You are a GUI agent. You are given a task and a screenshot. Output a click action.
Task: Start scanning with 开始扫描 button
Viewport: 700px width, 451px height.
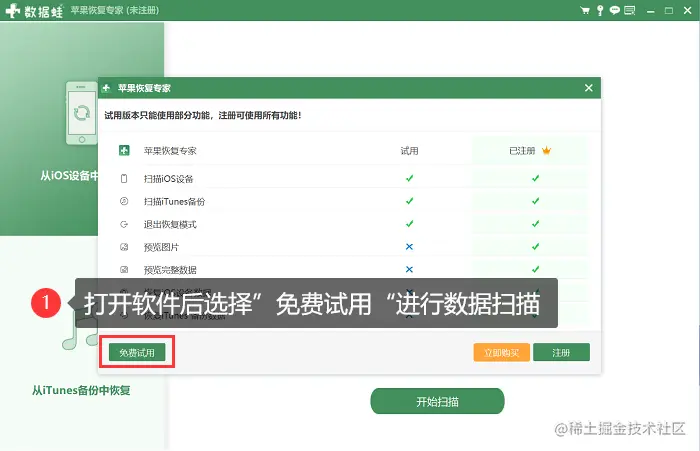437,401
